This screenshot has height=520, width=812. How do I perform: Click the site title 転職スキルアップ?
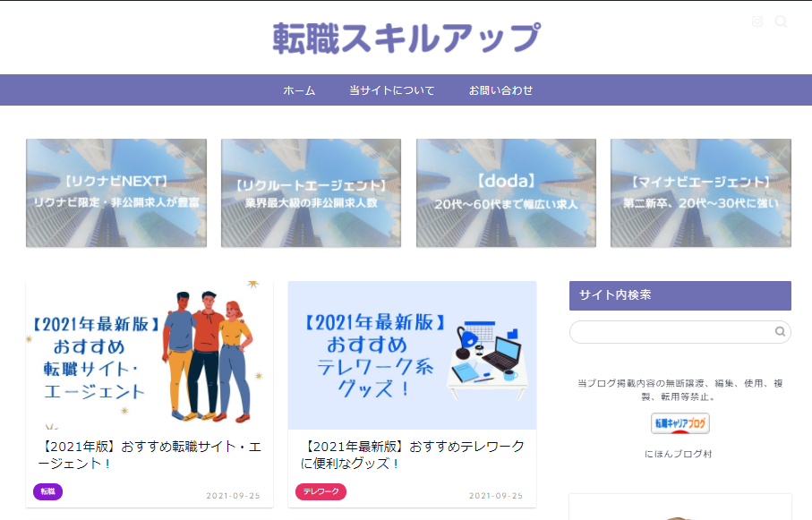tap(405, 37)
